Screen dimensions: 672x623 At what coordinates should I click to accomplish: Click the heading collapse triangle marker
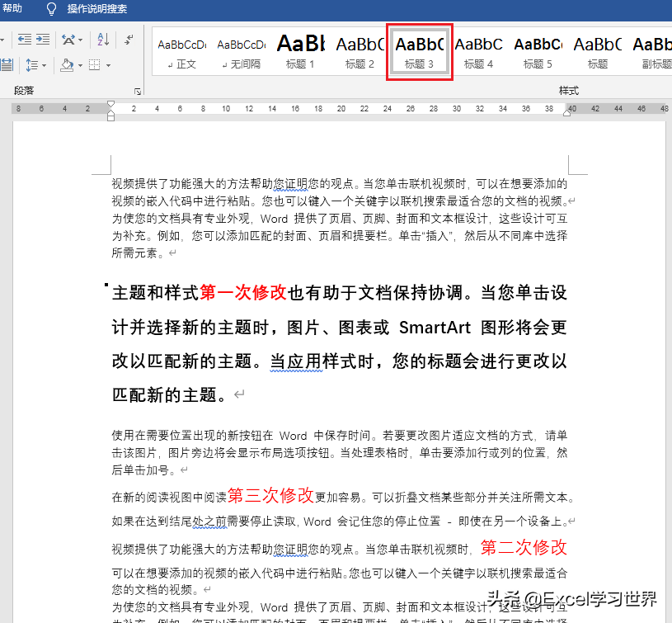click(x=106, y=285)
